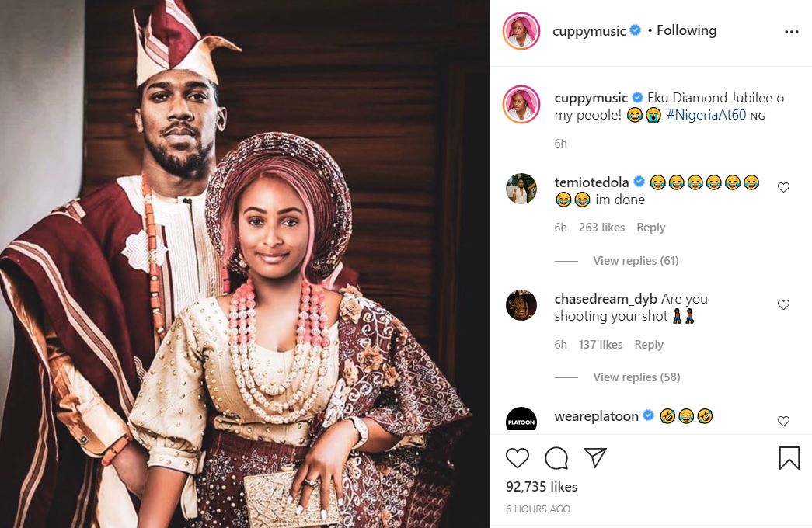Open cuppymusic profile avatar in header
Image resolution: width=812 pixels, height=528 pixels.
[x=521, y=31]
